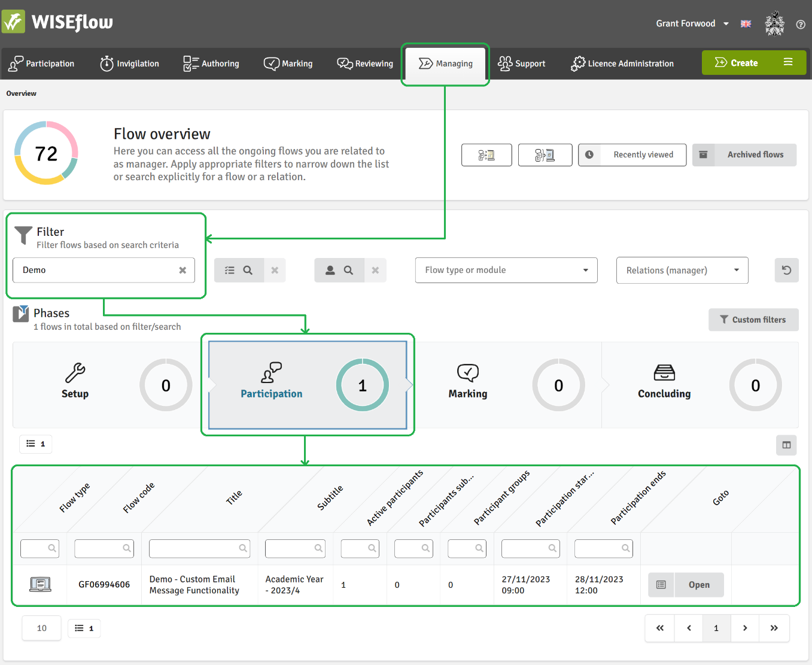This screenshot has height=665, width=812.
Task: Select the Concluding phase
Action: pyautogui.click(x=700, y=385)
